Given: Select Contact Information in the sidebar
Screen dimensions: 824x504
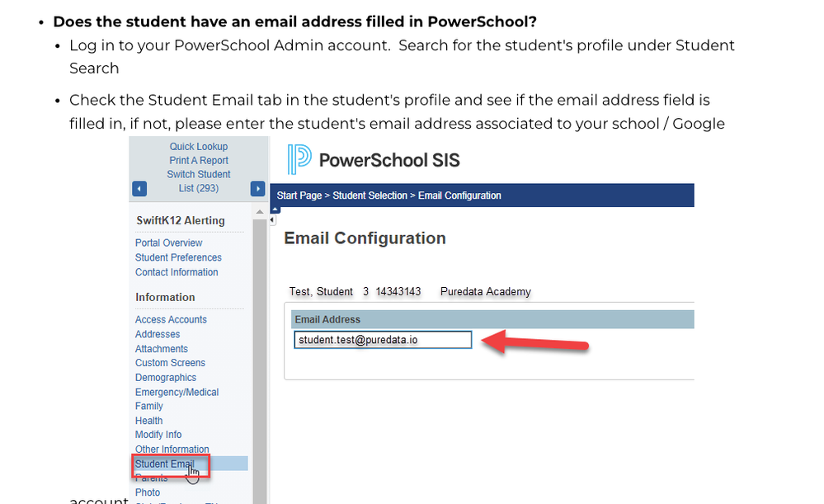Looking at the screenshot, I should click(x=177, y=272).
